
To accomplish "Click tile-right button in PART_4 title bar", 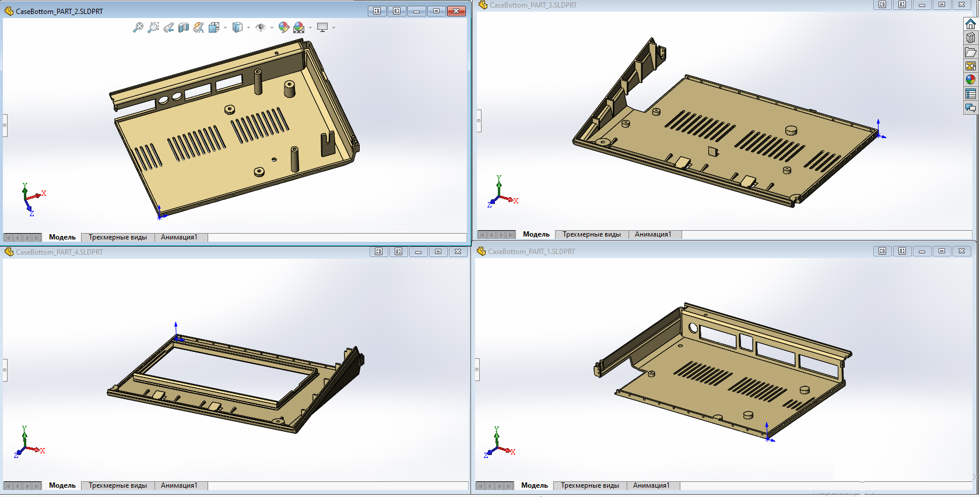I will [x=399, y=252].
